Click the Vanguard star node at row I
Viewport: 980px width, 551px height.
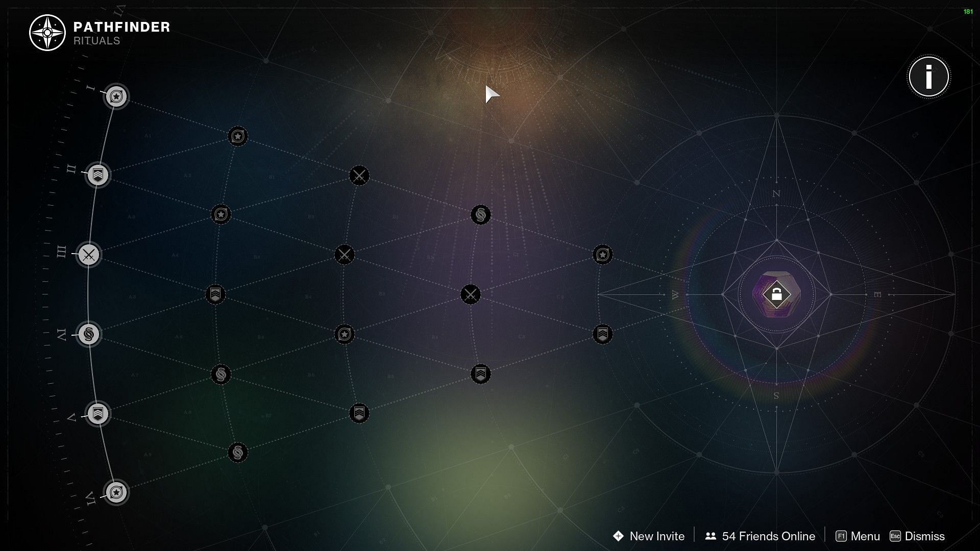coord(116,95)
